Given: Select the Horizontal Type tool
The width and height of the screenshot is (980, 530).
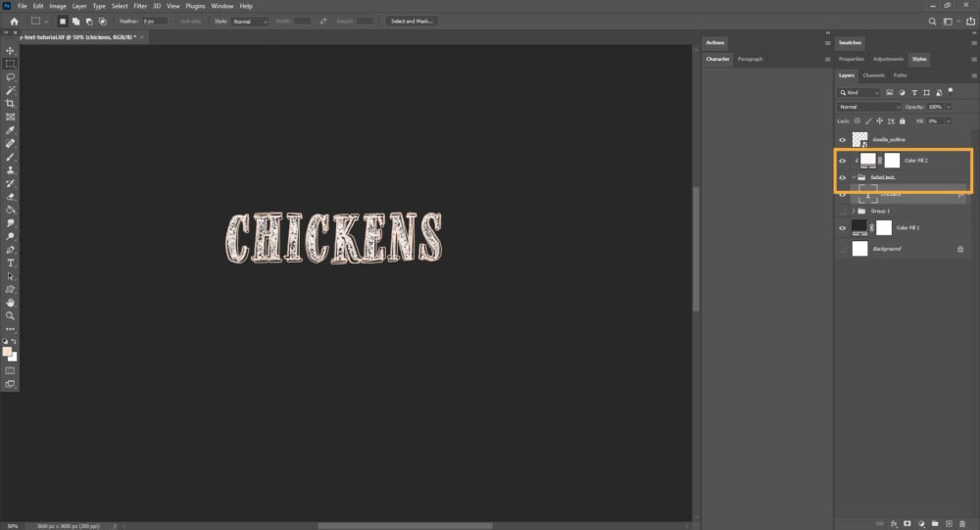Looking at the screenshot, I should [11, 264].
